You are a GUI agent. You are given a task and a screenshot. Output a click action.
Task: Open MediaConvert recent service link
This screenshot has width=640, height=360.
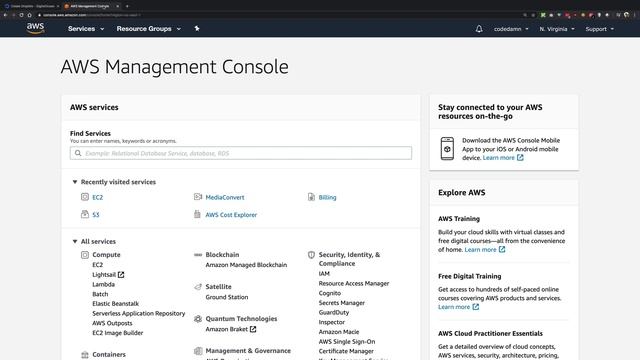pyautogui.click(x=225, y=197)
